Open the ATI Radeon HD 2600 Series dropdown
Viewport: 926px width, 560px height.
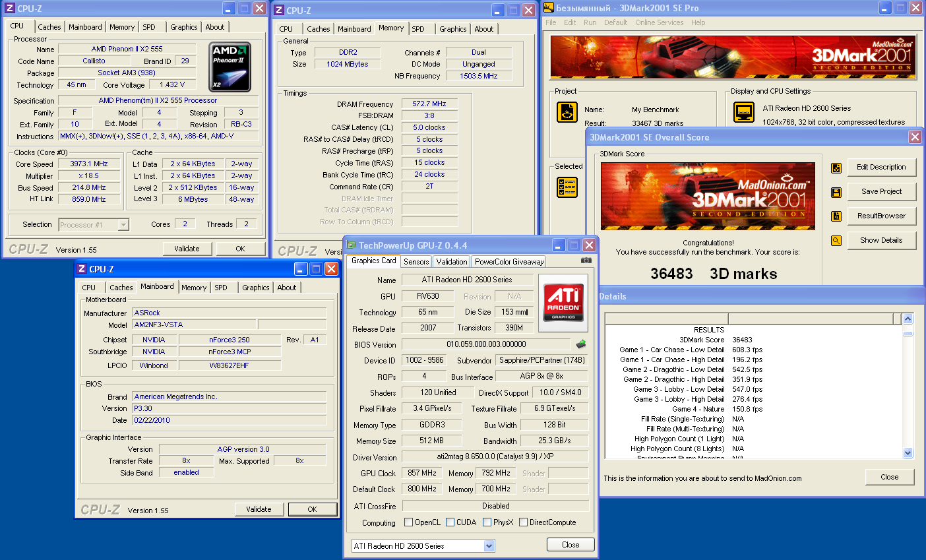click(x=489, y=545)
